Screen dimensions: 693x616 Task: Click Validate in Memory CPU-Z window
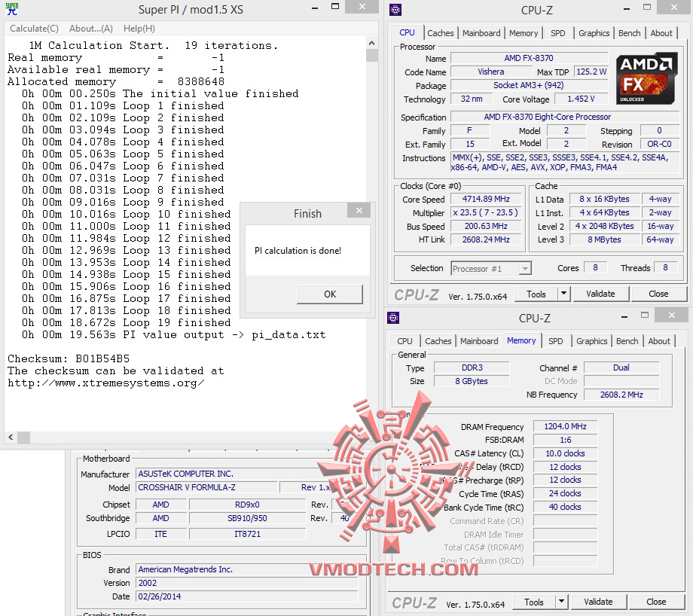click(598, 602)
